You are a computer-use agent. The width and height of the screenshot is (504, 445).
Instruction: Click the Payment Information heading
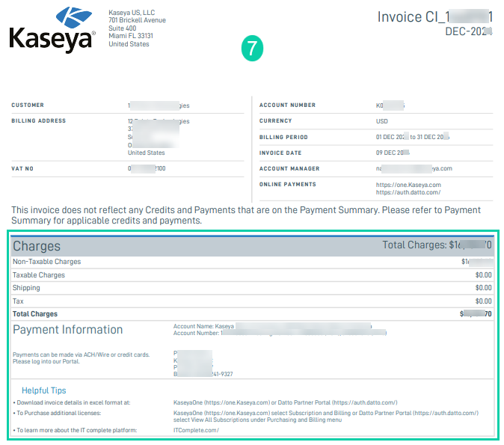[67, 330]
